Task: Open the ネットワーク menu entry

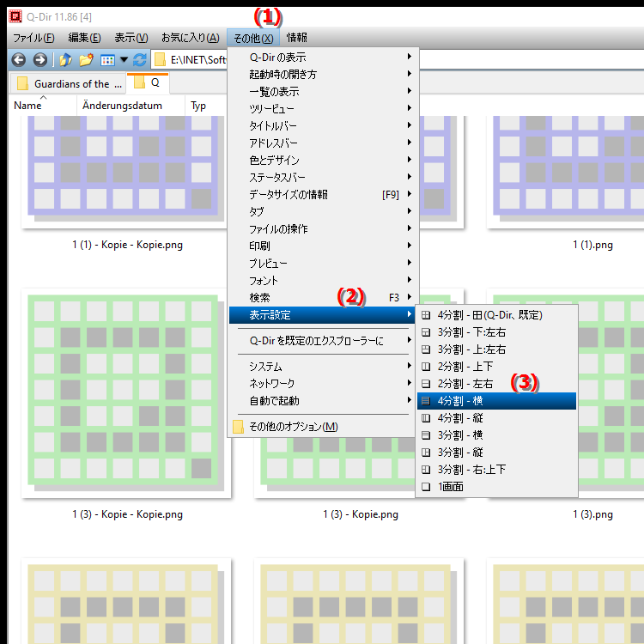Action: [324, 384]
